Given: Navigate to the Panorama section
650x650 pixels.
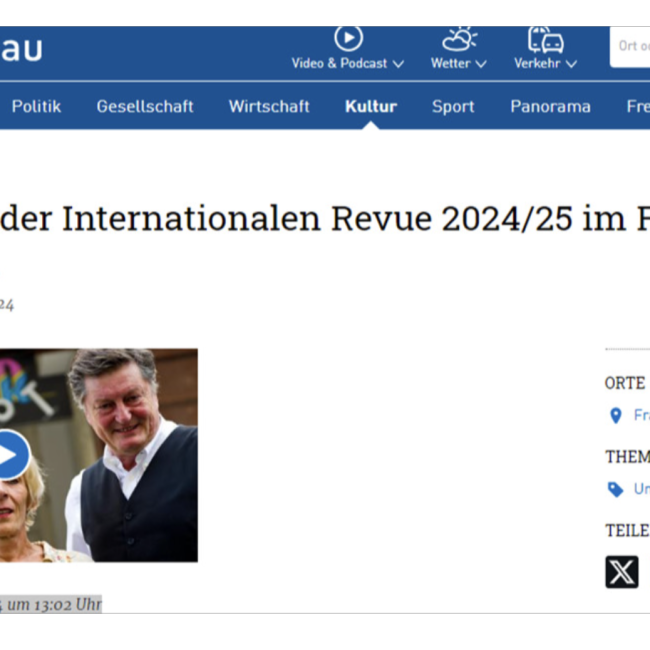Looking at the screenshot, I should click(550, 106).
